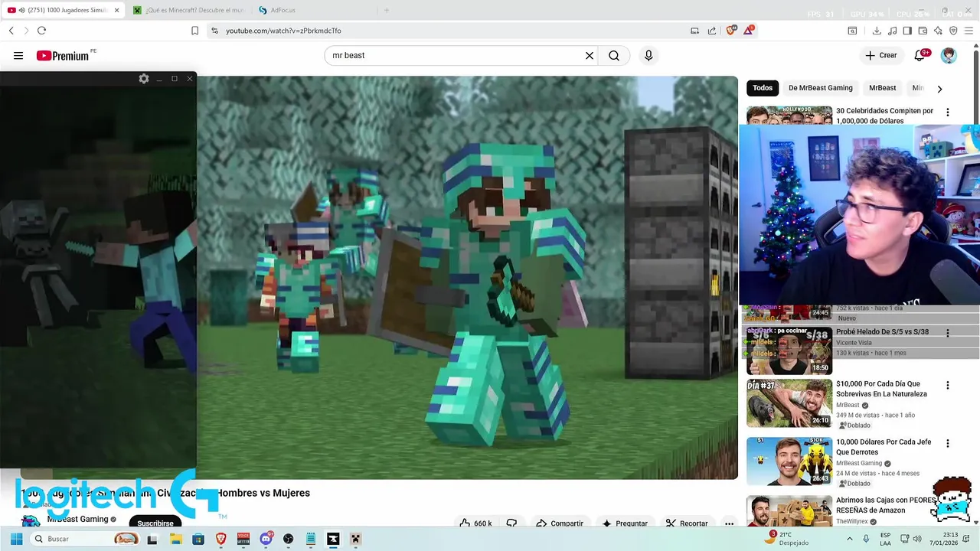
Task: Open Brave Playlist music note icon
Action: point(892,31)
